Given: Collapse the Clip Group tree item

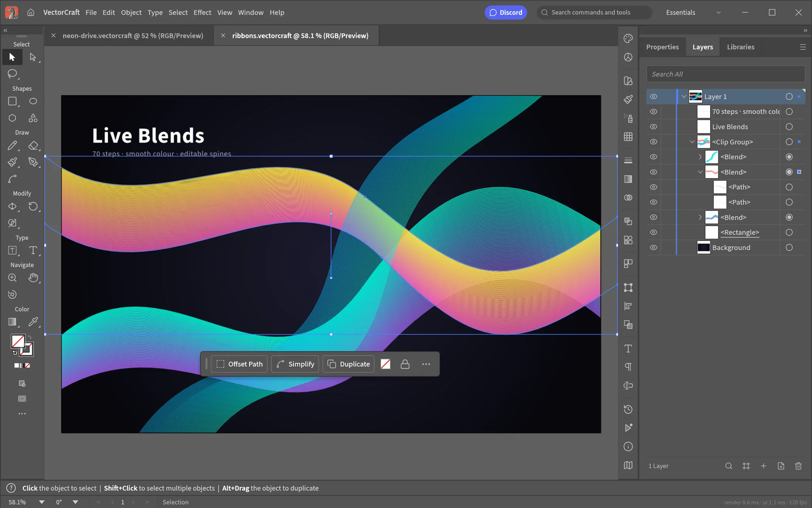Looking at the screenshot, I should 692,142.
